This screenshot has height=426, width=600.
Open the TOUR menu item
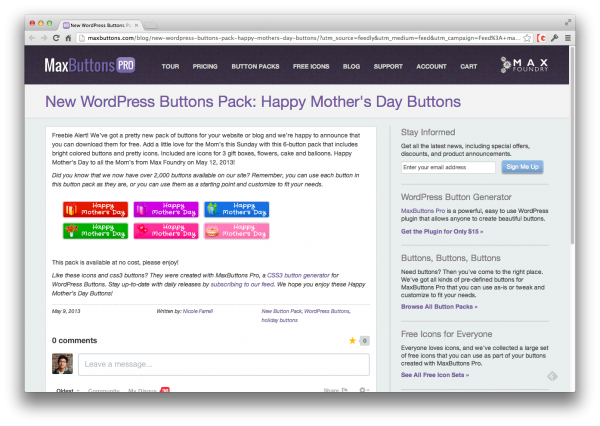[170, 67]
